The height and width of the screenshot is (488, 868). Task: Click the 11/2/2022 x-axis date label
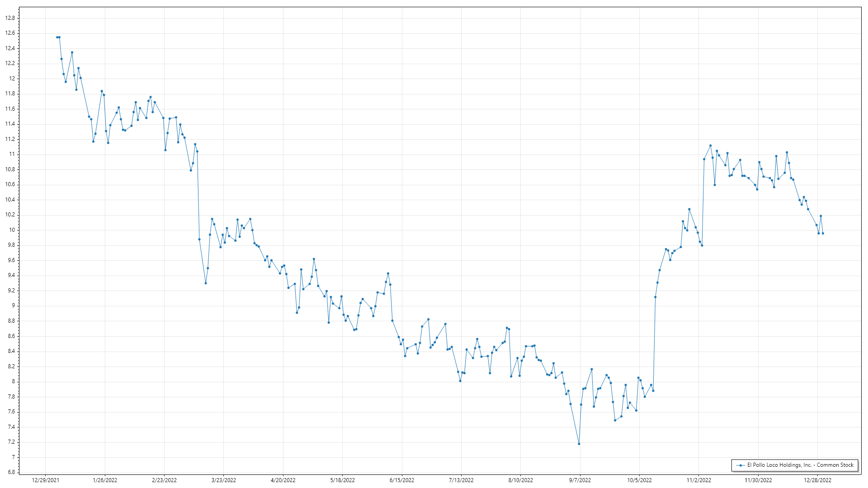coord(699,480)
